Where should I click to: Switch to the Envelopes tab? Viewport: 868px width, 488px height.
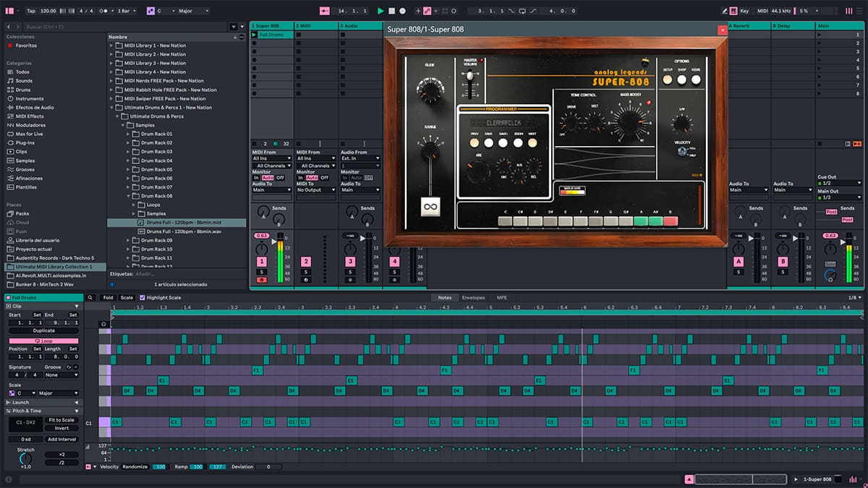click(473, 297)
